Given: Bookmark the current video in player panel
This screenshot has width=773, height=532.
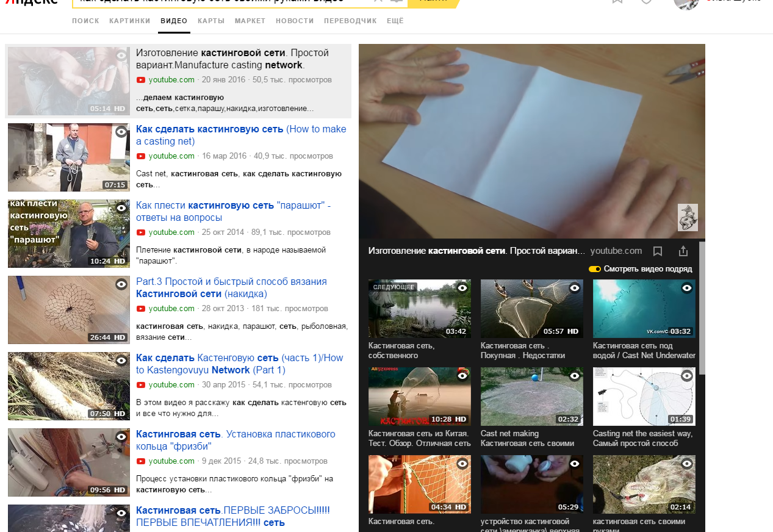Looking at the screenshot, I should click(x=658, y=251).
